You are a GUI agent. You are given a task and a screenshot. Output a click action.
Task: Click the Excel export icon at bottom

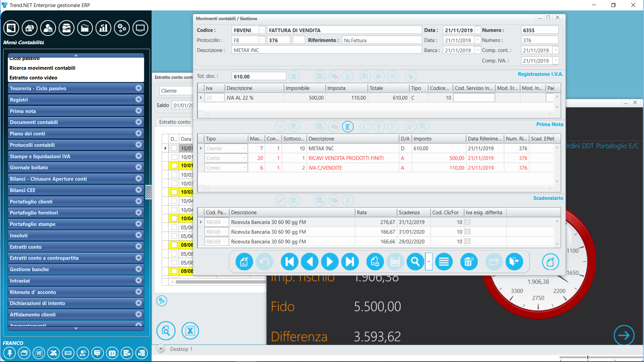[190, 331]
